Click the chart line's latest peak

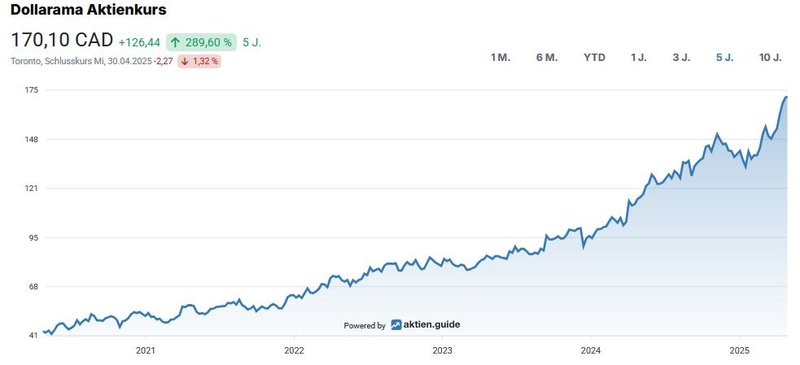pyautogui.click(x=786, y=96)
